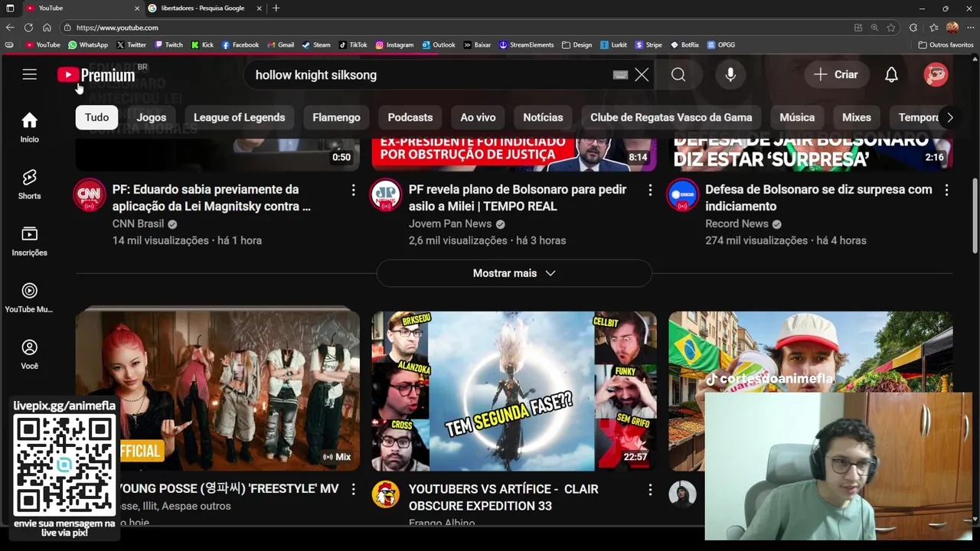This screenshot has height=551, width=980.
Task: Open the Twitch bookmark
Action: tap(169, 45)
